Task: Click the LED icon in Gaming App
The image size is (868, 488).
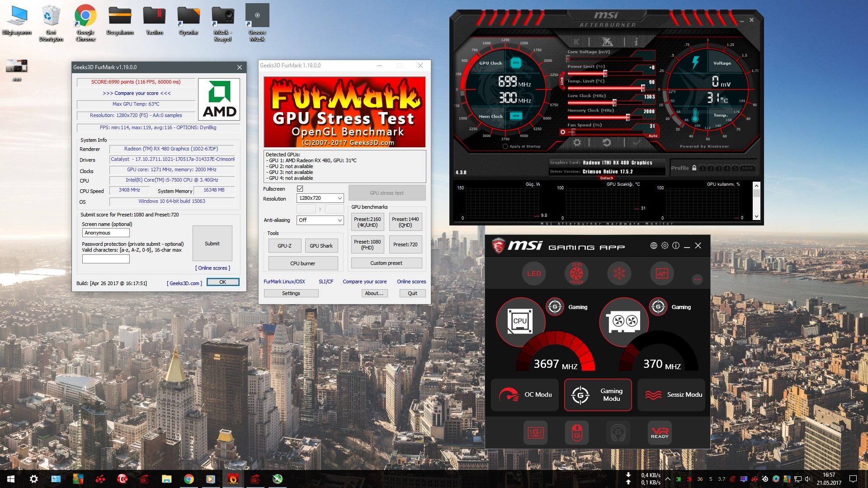Action: coord(534,273)
